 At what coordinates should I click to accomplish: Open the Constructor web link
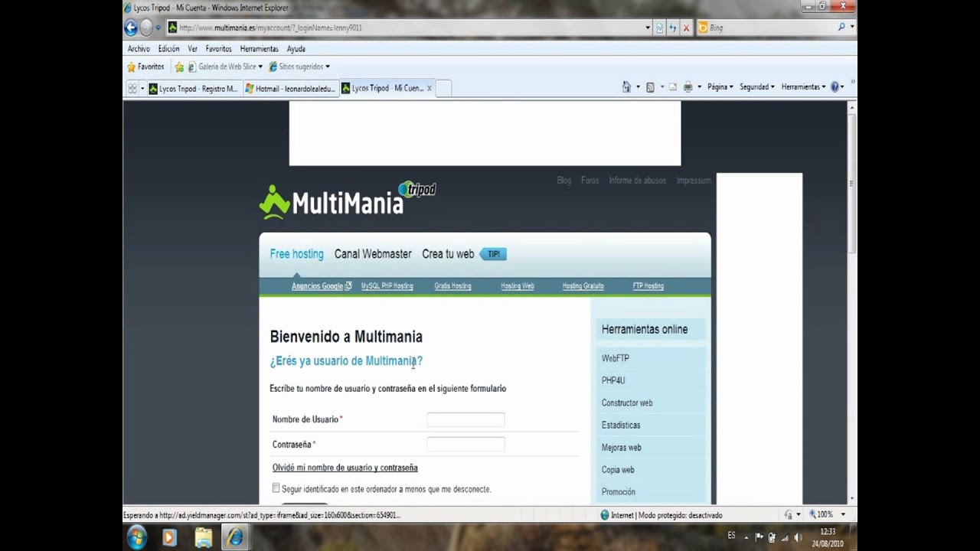pyautogui.click(x=627, y=403)
